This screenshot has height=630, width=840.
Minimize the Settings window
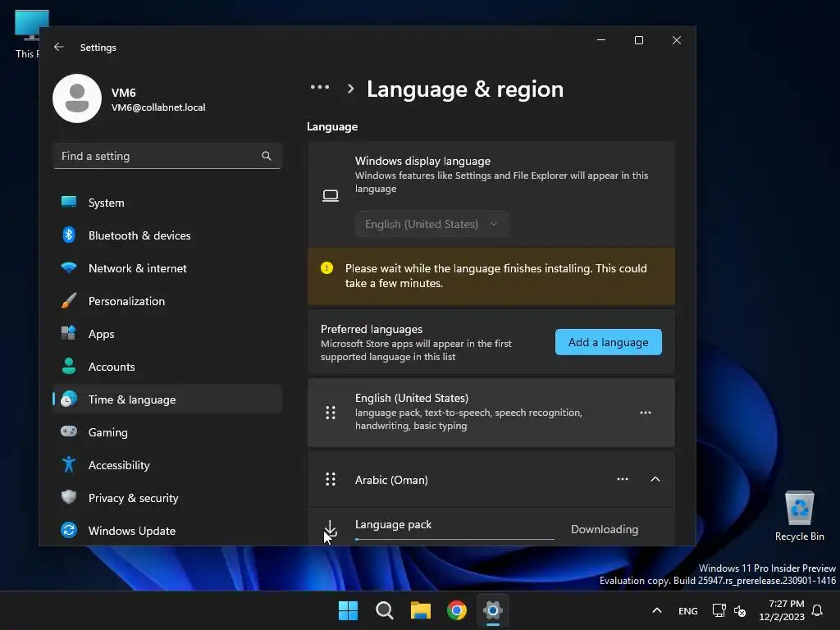[601, 40]
